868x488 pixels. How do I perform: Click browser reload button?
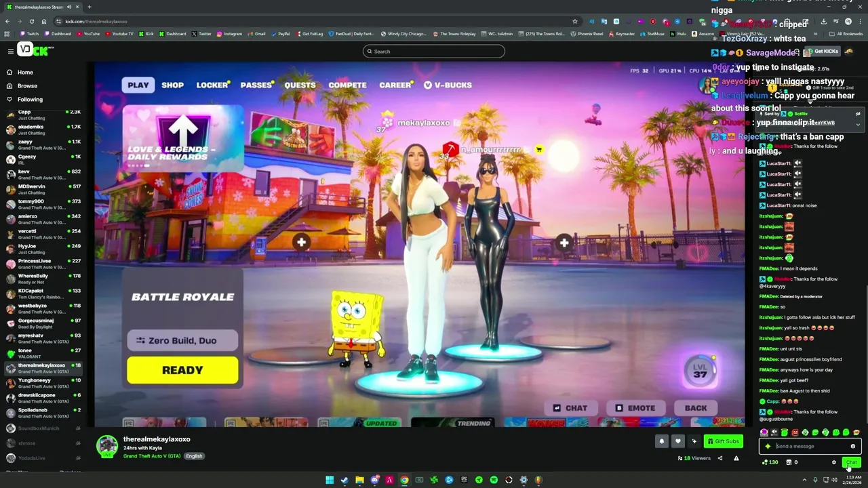point(31,21)
